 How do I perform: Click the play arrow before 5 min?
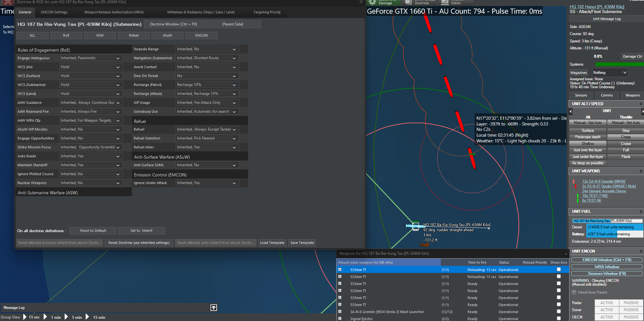point(66,317)
